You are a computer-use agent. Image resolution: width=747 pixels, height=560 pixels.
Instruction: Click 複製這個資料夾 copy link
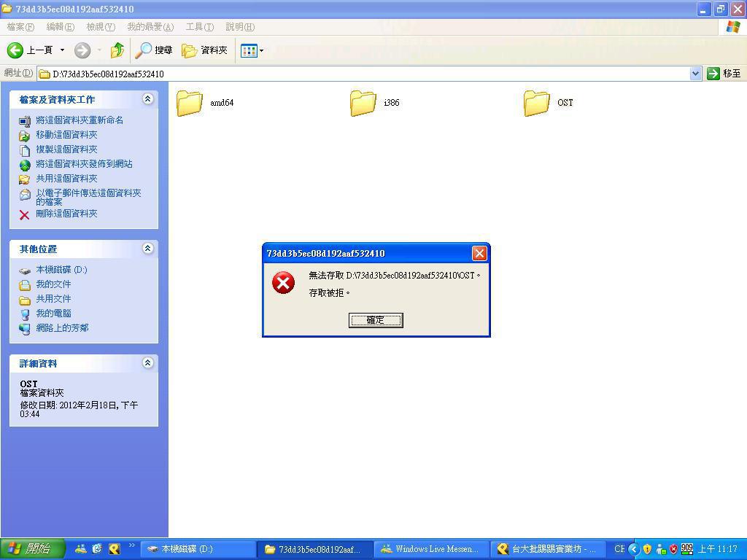66,149
